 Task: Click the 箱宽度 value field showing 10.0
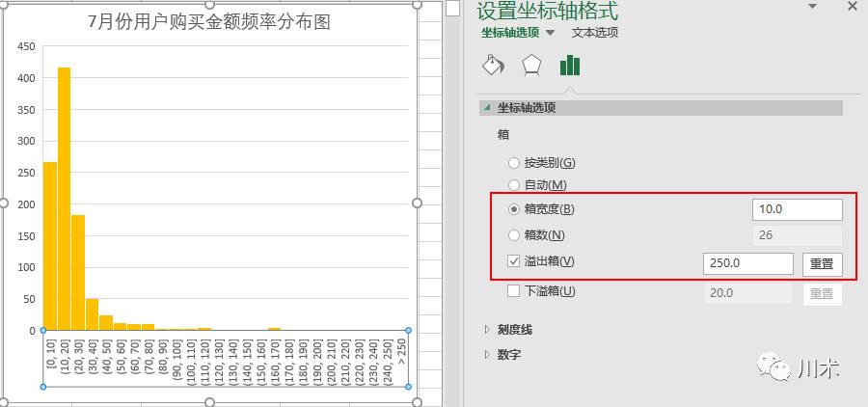[x=797, y=209]
